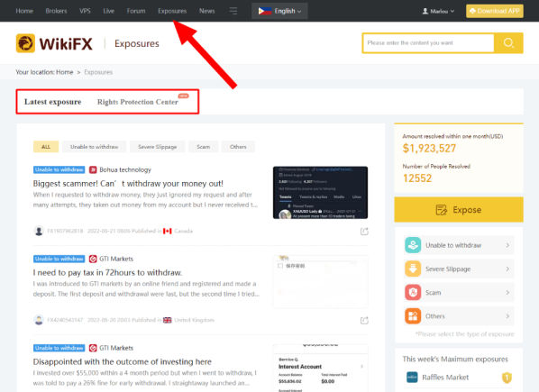Switch to Rights Protection Center tab
The image size is (539, 392).
point(138,102)
